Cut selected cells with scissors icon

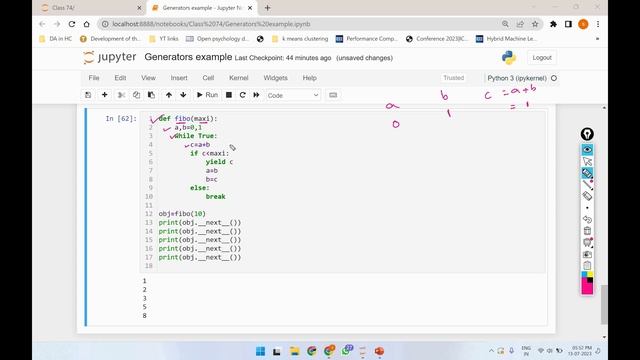(121, 95)
